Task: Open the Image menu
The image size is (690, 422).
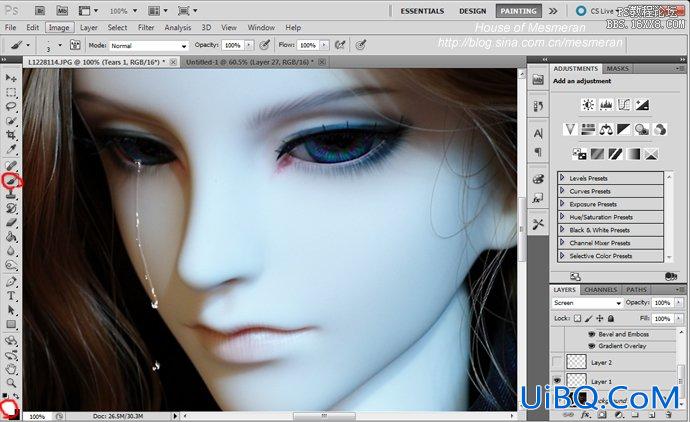Action: coord(59,27)
